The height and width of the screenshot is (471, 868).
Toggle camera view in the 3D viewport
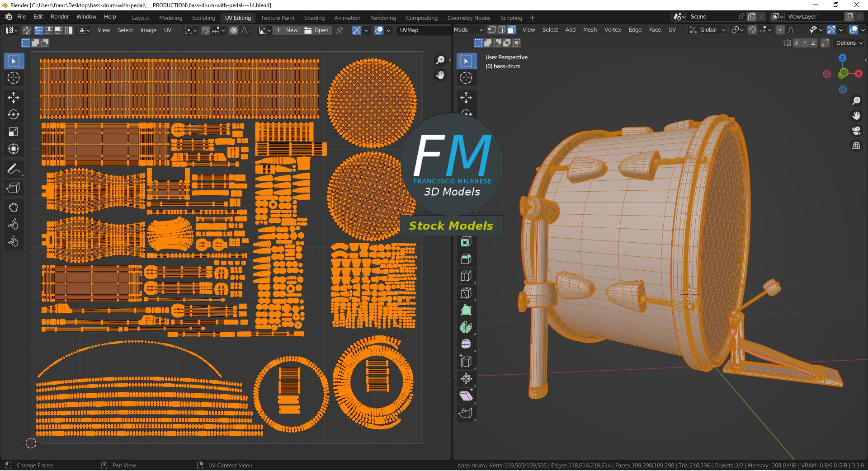coord(856,131)
